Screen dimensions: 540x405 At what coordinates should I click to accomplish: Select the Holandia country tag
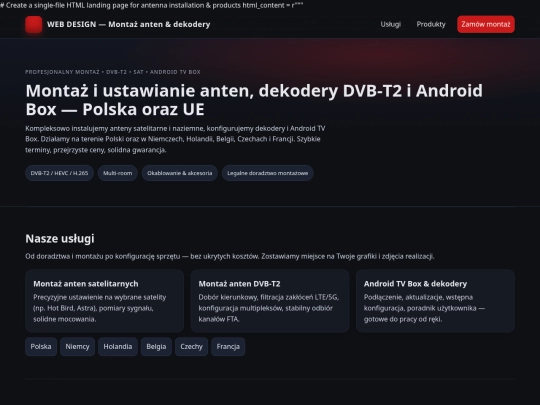click(x=117, y=346)
